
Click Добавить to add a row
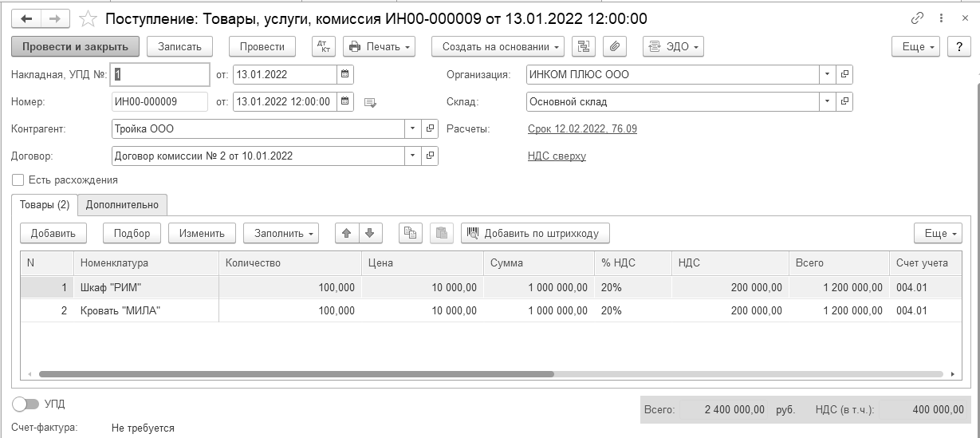click(x=53, y=233)
